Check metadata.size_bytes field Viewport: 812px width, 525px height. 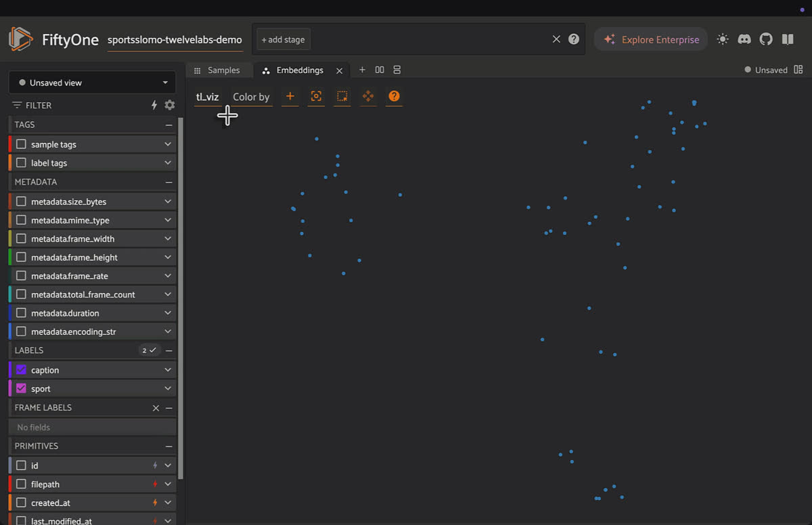[21, 202]
